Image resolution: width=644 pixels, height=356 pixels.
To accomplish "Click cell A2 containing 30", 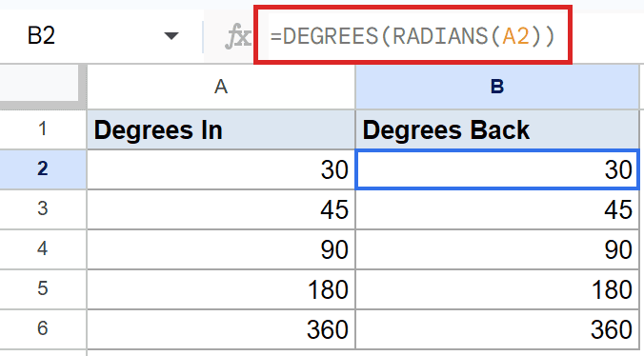I will 221,169.
